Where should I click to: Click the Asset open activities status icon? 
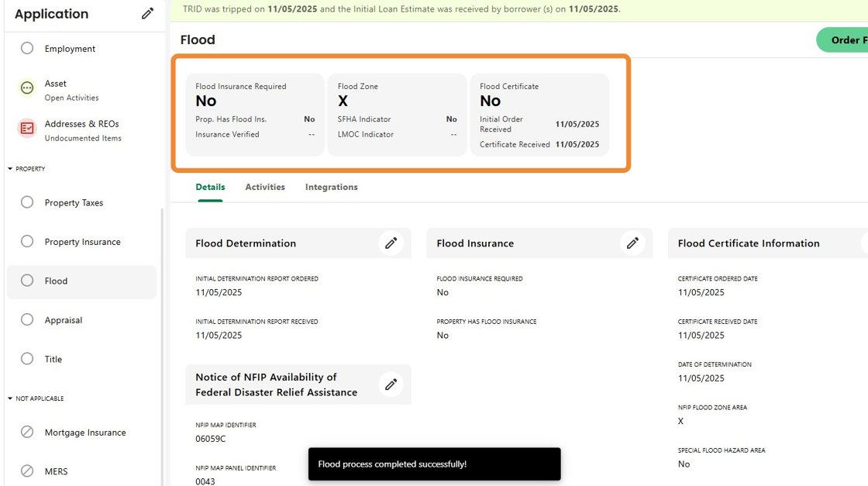pyautogui.click(x=27, y=88)
